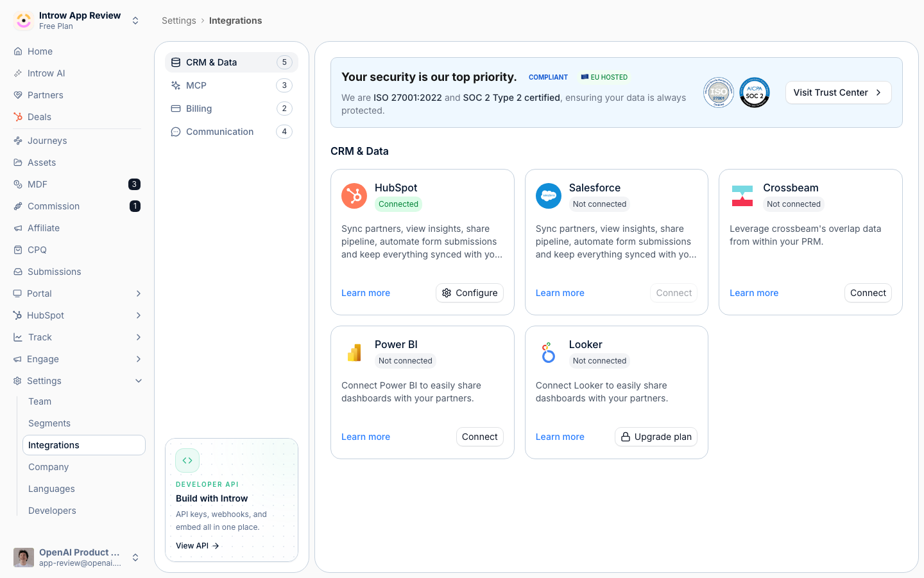
Task: Click the CPQ icon
Action: 18,250
